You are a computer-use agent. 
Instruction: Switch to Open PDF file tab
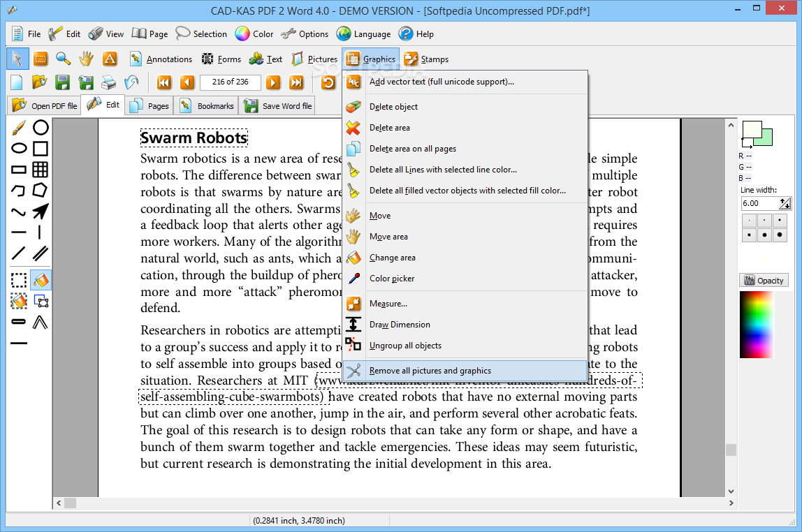coord(44,106)
